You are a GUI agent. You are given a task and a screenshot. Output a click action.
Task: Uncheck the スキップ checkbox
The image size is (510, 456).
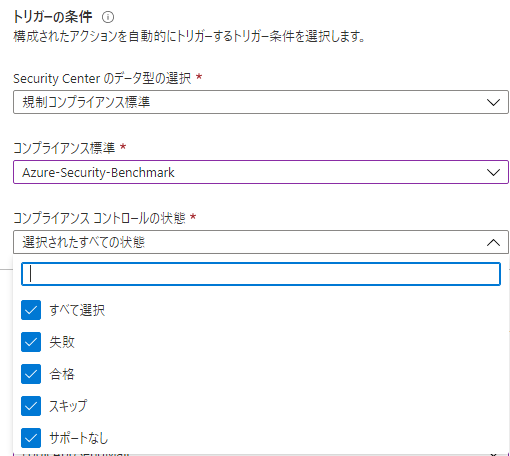[31, 406]
